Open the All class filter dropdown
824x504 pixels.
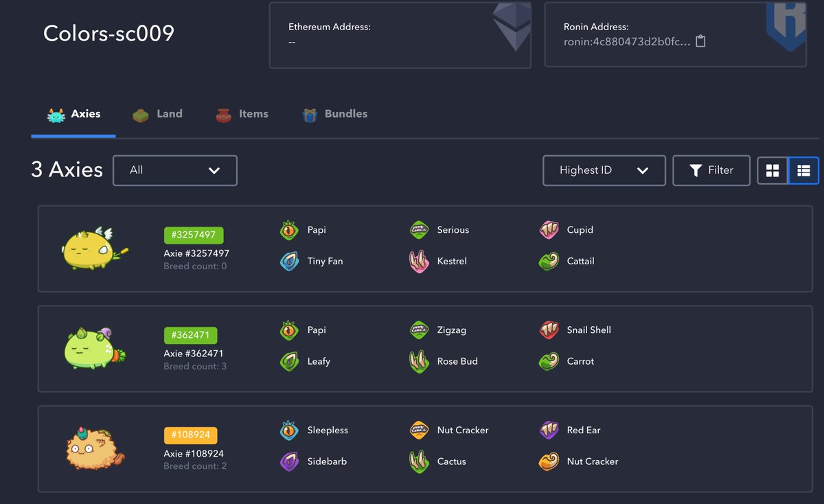tap(175, 170)
